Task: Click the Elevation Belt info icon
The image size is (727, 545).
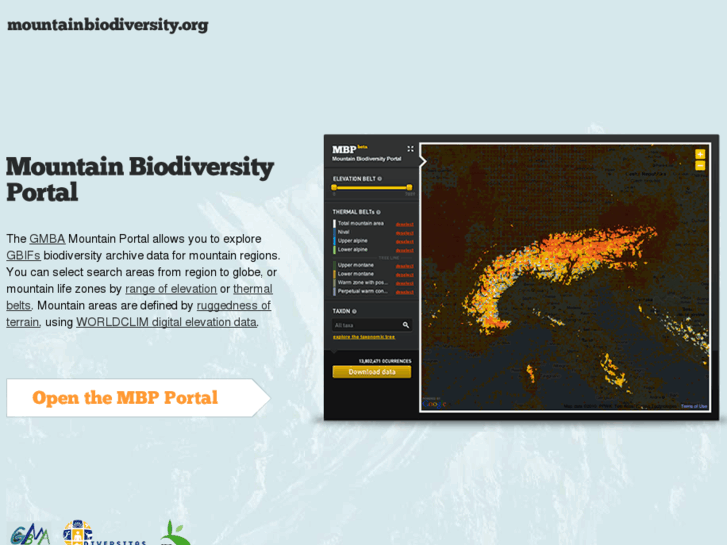Action: click(x=380, y=179)
